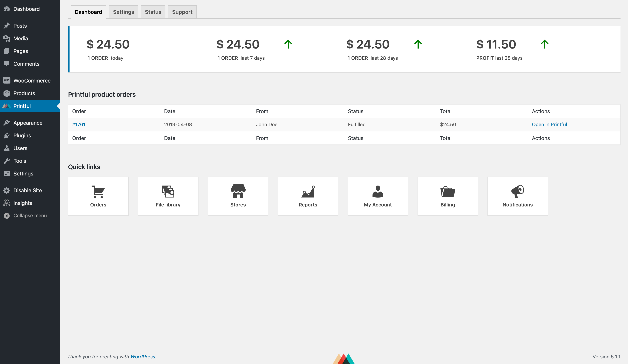The height and width of the screenshot is (364, 628).
Task: Click the Reports quick link label
Action: 308,205
